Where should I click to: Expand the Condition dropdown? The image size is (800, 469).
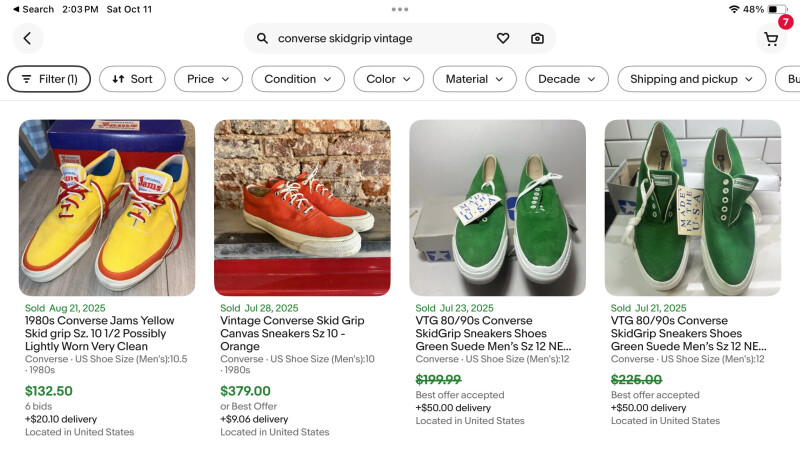297,79
